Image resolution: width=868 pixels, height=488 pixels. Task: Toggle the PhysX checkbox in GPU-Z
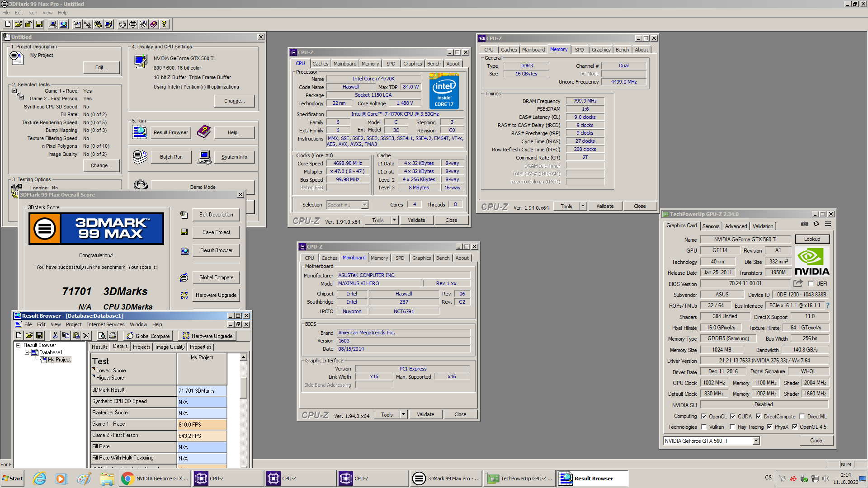click(769, 427)
